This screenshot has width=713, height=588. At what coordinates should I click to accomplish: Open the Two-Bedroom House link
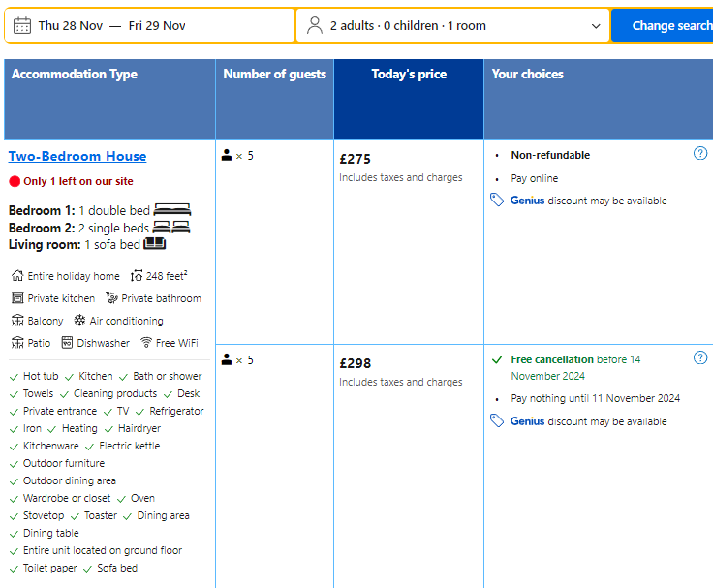(77, 156)
